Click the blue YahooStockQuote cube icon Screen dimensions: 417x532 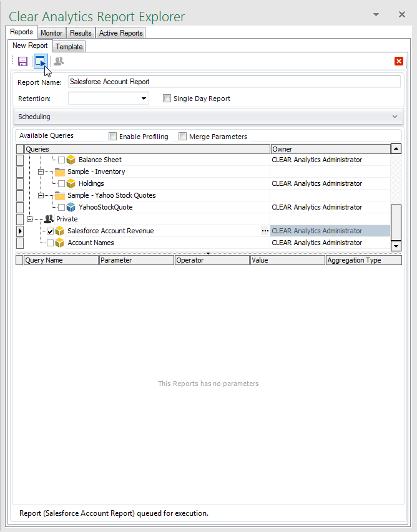(71, 208)
